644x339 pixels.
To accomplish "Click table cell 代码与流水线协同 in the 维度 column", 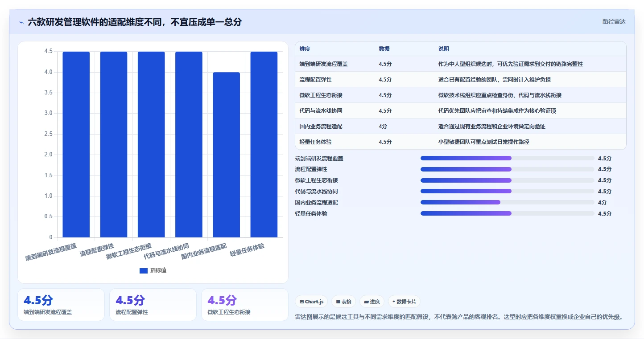I will tap(321, 111).
